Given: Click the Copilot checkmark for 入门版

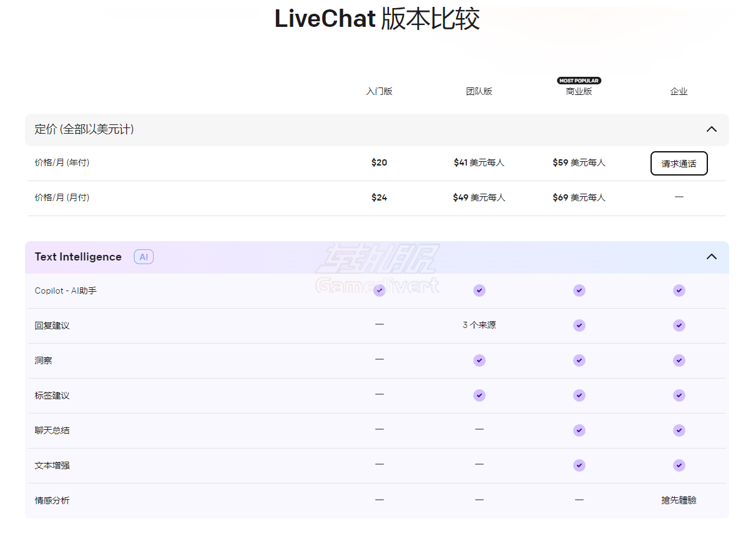Looking at the screenshot, I should pyautogui.click(x=379, y=290).
